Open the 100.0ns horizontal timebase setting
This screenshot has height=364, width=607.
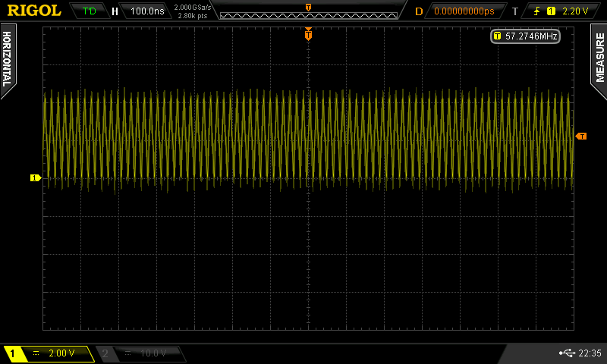147,11
